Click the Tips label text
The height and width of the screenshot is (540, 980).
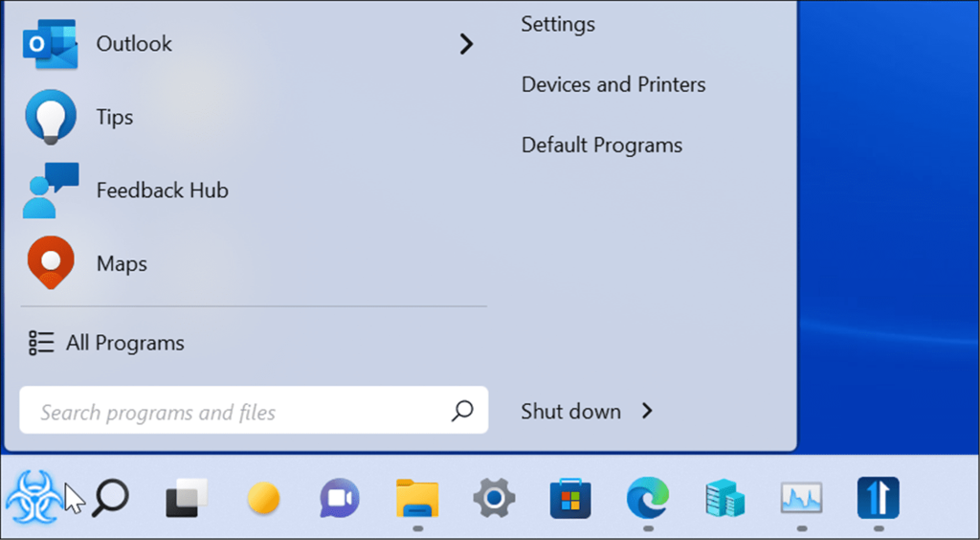(115, 117)
